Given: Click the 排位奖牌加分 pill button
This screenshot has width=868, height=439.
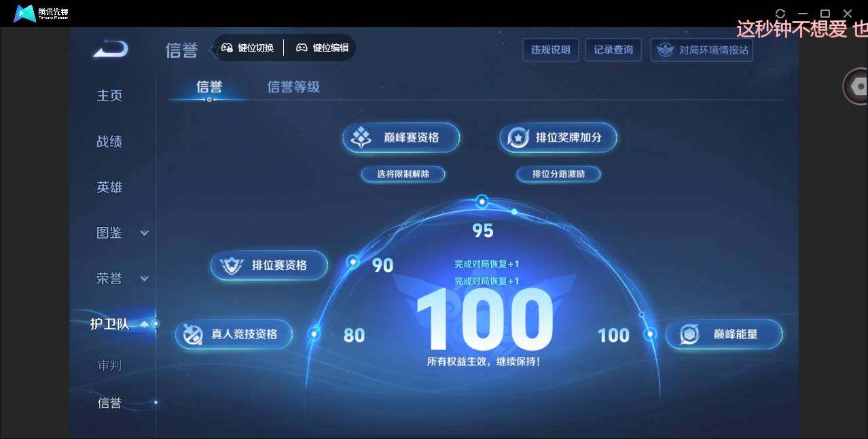Looking at the screenshot, I should (558, 138).
